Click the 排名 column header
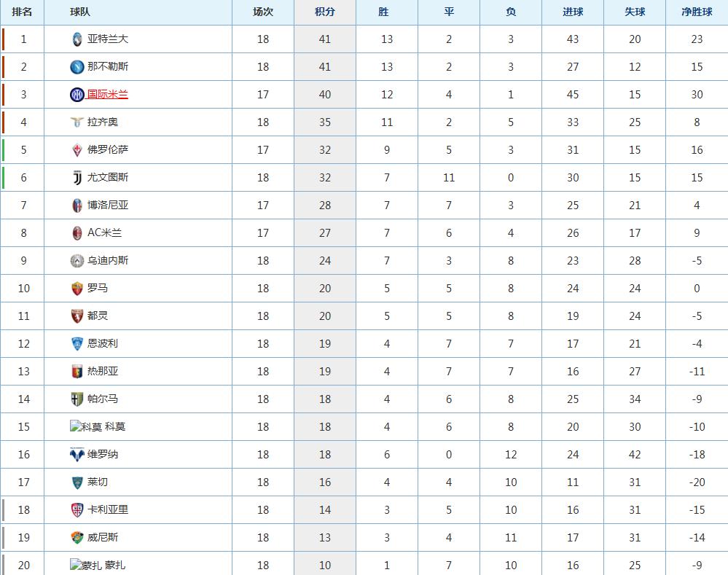Image resolution: width=728 pixels, height=575 pixels. point(23,12)
